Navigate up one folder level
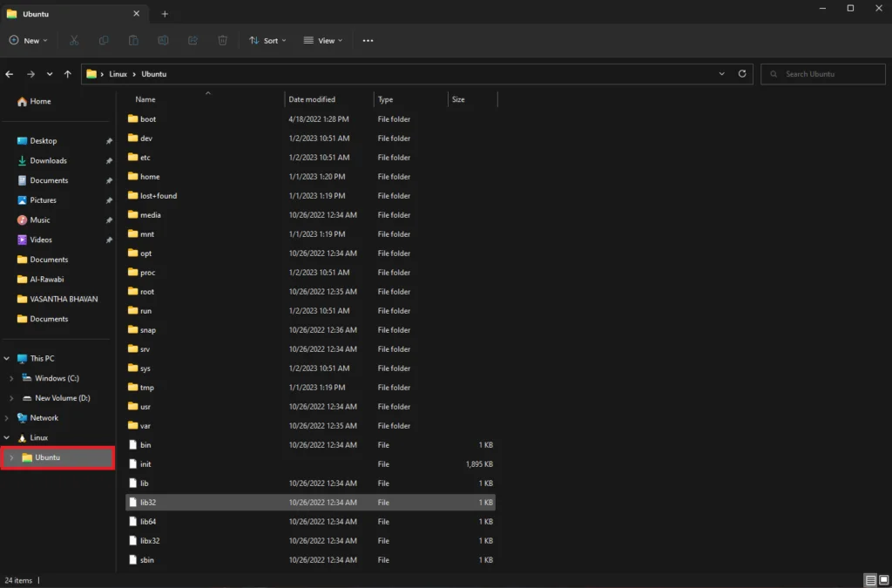892x588 pixels. (x=67, y=74)
